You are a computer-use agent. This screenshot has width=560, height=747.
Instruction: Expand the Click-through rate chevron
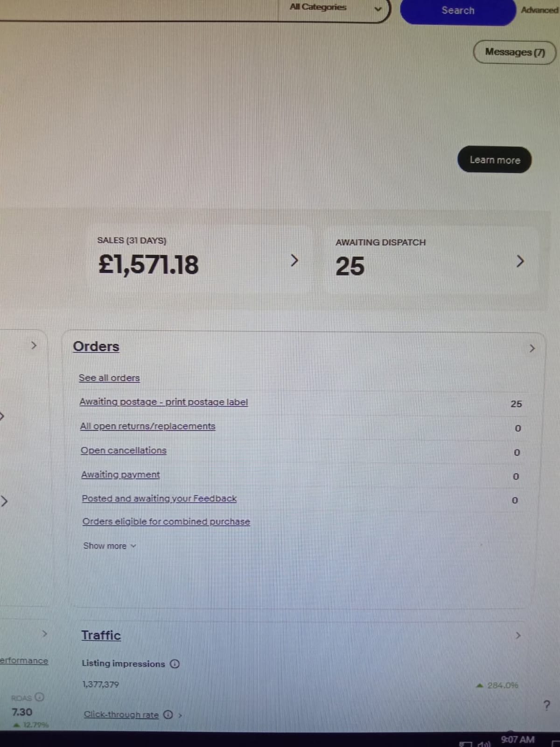pos(181,715)
